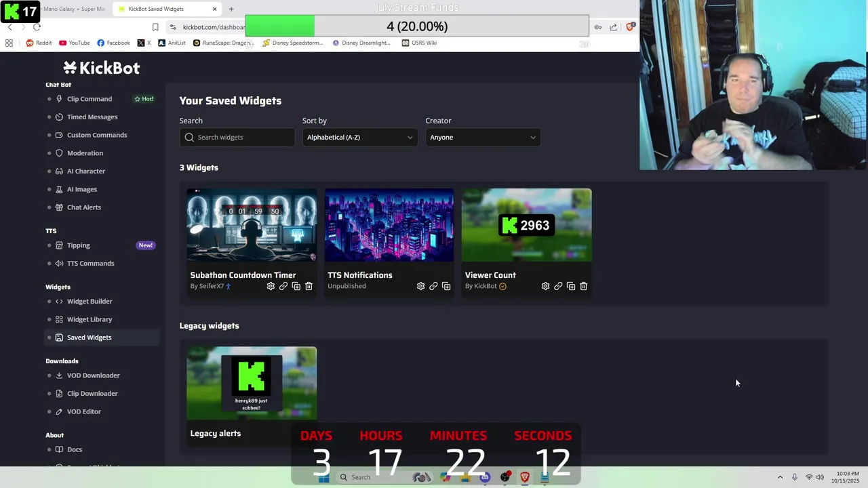Viewport: 868px width, 488px height.
Task: Open the Viewer Count thumbnail
Action: pyautogui.click(x=527, y=225)
